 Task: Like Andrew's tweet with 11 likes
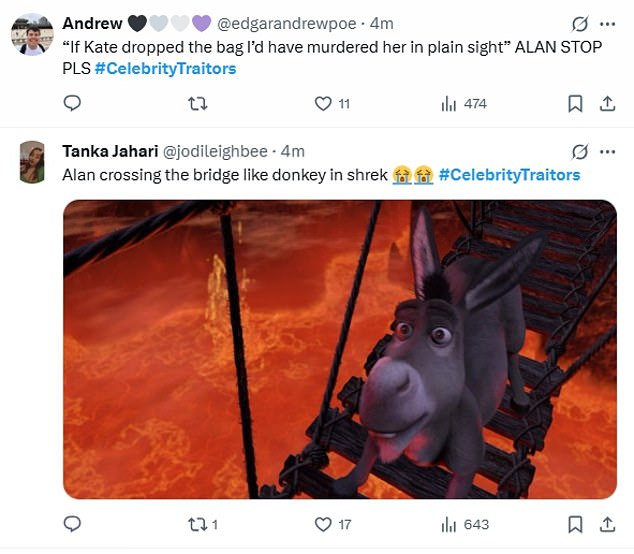[322, 103]
